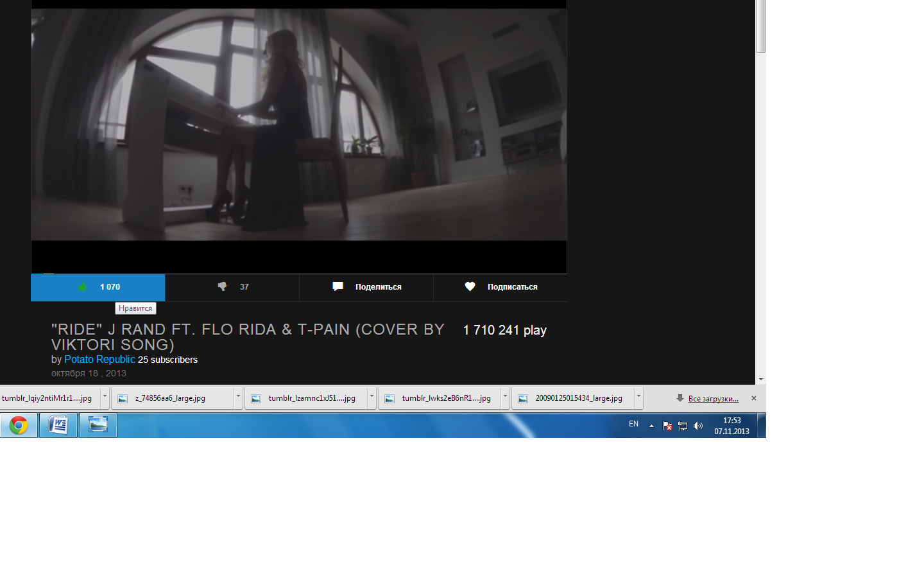Click the 20090125015434_large.jpg file icon

coord(523,399)
